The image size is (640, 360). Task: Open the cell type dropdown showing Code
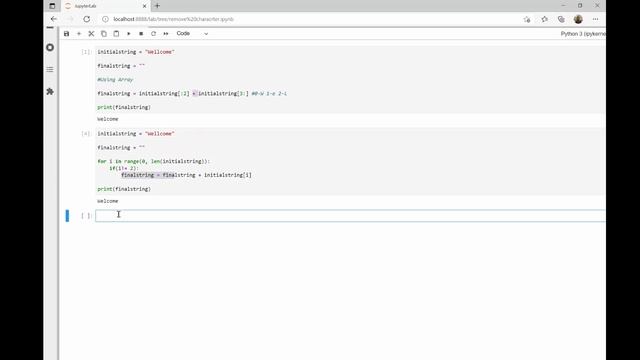coord(192,33)
